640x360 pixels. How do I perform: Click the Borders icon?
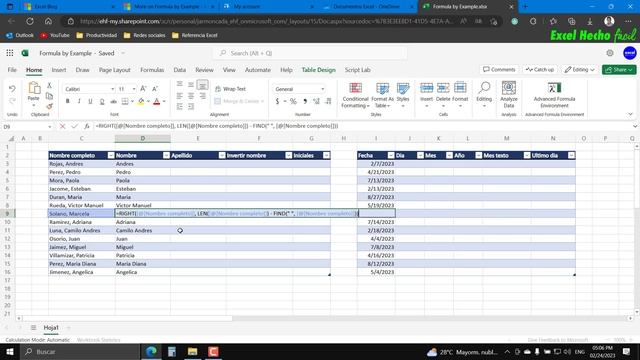[x=125, y=101]
